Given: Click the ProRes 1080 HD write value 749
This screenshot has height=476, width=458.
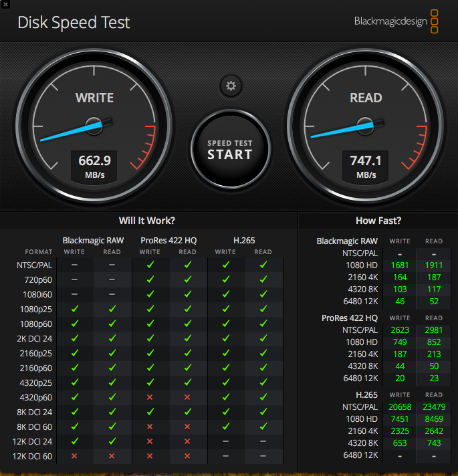Looking at the screenshot, I should pyautogui.click(x=400, y=342).
